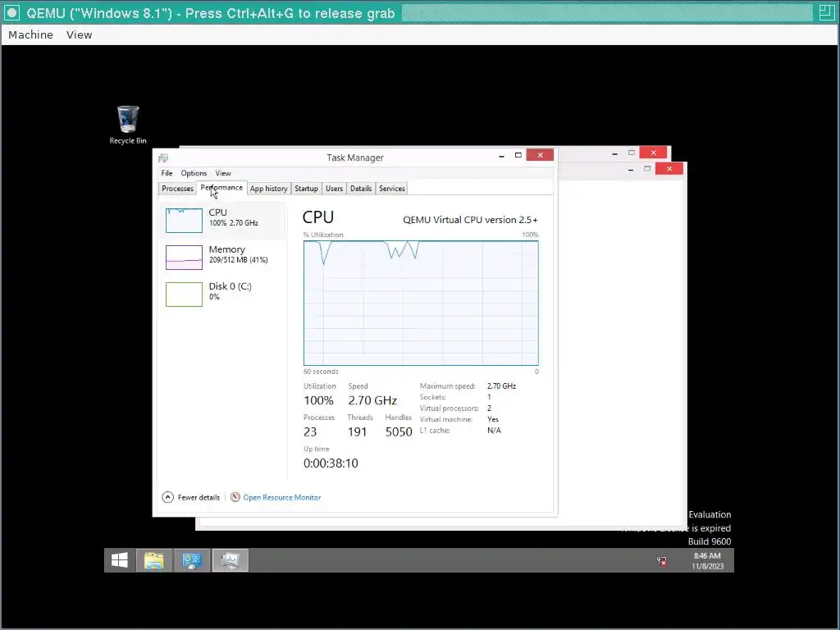Switch to the App history tab

click(x=268, y=189)
